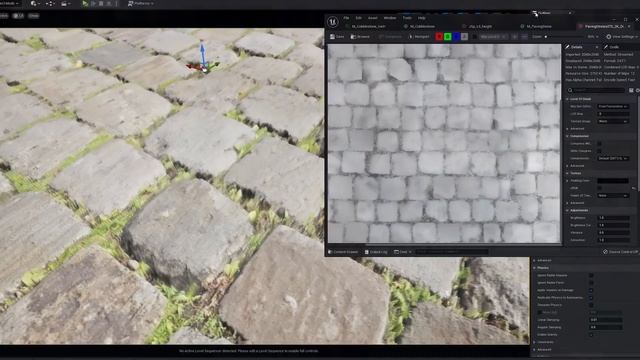Click the Unreal Engine logo in the texture editor
Screen dimensions: 640x360
pyautogui.click(x=333, y=22)
